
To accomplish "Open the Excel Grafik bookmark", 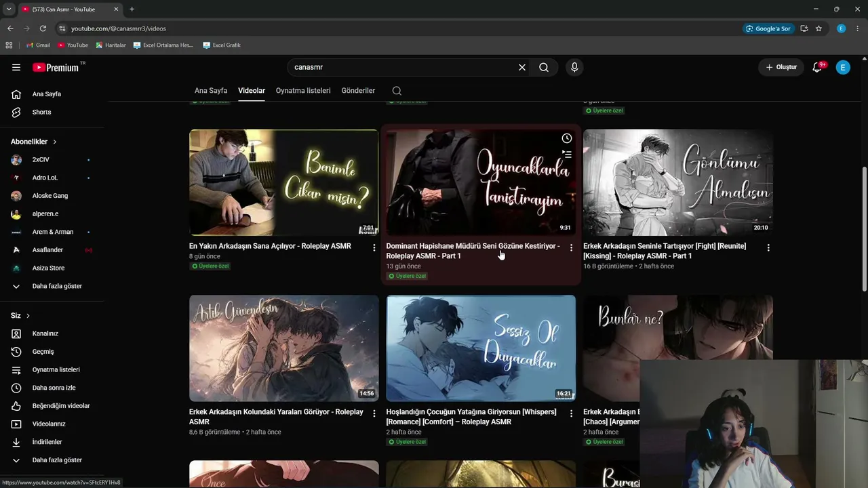I will [221, 45].
